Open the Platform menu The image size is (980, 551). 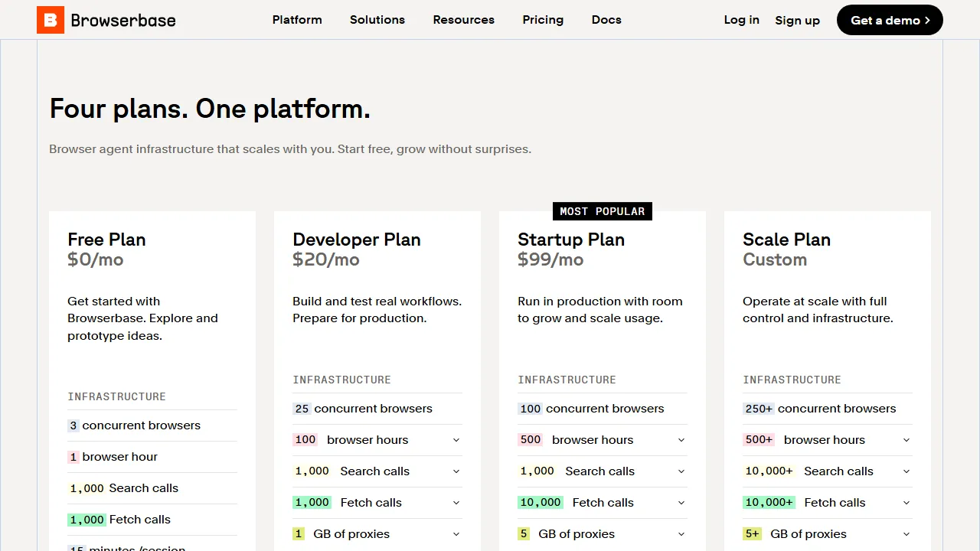(297, 20)
